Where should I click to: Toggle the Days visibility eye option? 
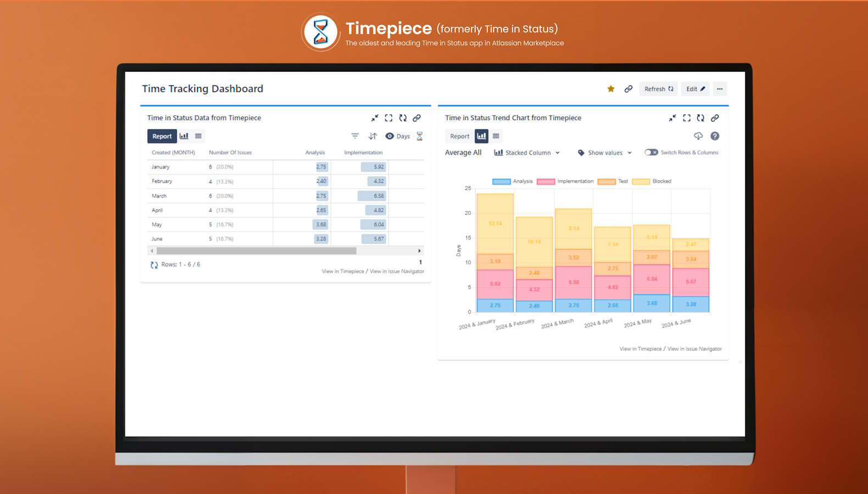click(x=398, y=136)
